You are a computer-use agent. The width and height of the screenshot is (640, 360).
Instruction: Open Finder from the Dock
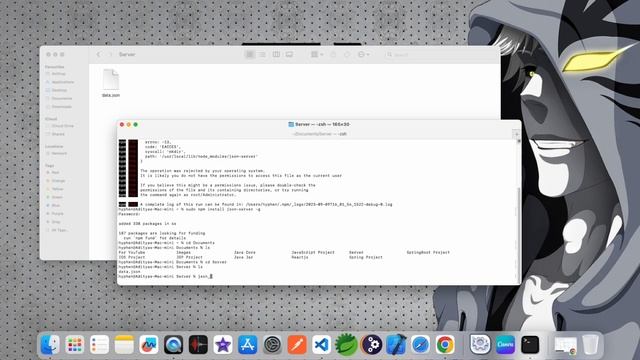tap(50, 345)
